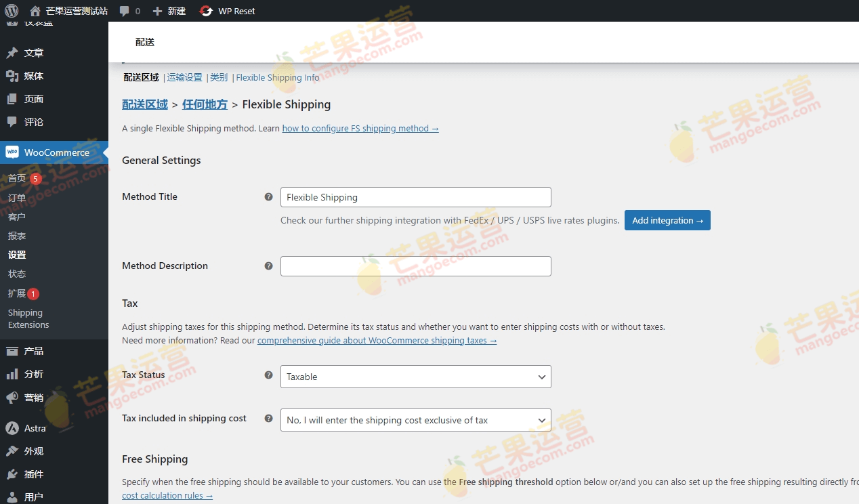The height and width of the screenshot is (504, 859).
Task: Click the Add integration button
Action: pyautogui.click(x=667, y=220)
